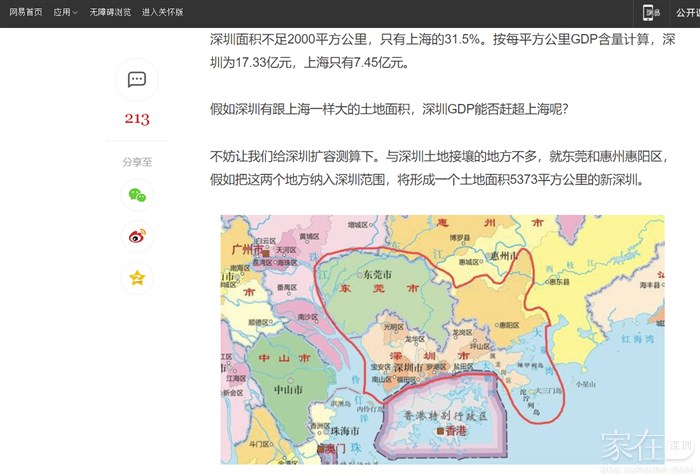Open the 公开课 link in top bar
This screenshot has width=700, height=476.
[687, 13]
